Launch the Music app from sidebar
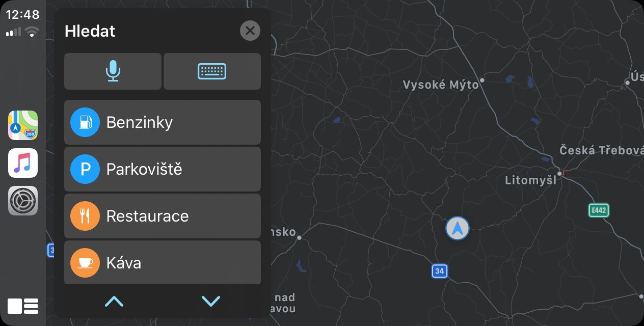644x326 pixels. click(23, 163)
